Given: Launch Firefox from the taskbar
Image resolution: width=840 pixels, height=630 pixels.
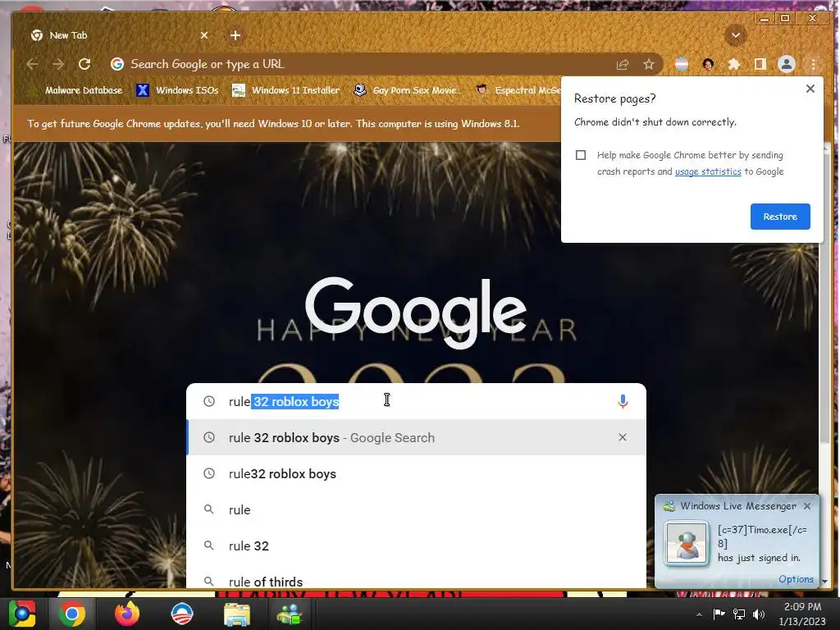Looking at the screenshot, I should (127, 614).
